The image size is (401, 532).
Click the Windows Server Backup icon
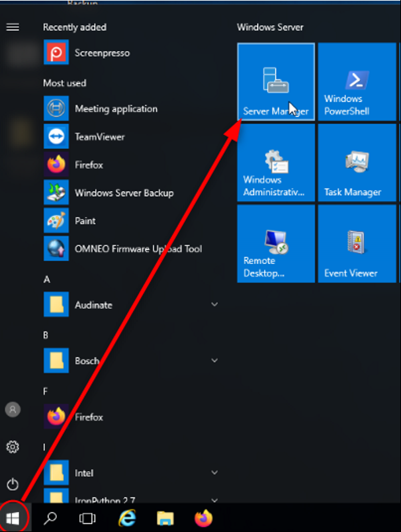(x=56, y=193)
